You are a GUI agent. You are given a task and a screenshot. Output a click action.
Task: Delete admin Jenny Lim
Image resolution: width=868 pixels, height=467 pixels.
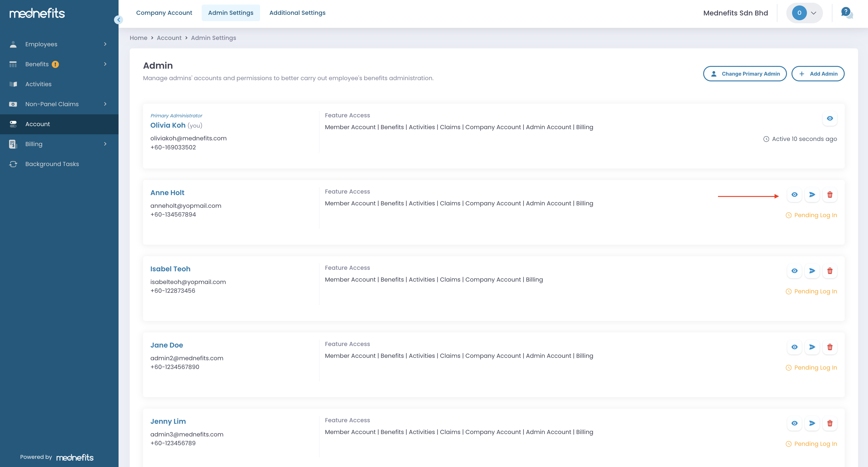pos(830,423)
